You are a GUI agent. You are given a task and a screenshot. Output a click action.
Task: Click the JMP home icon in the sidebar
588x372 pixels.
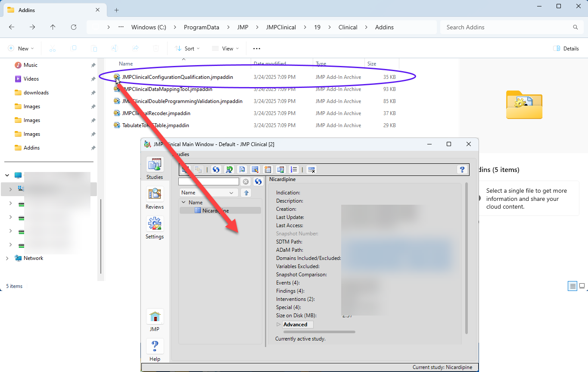point(155,321)
